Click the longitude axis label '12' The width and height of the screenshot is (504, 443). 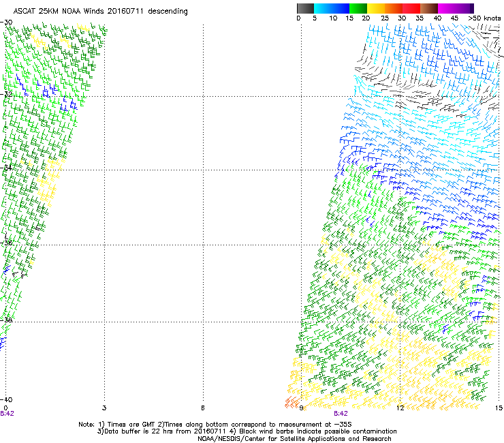pos(400,408)
